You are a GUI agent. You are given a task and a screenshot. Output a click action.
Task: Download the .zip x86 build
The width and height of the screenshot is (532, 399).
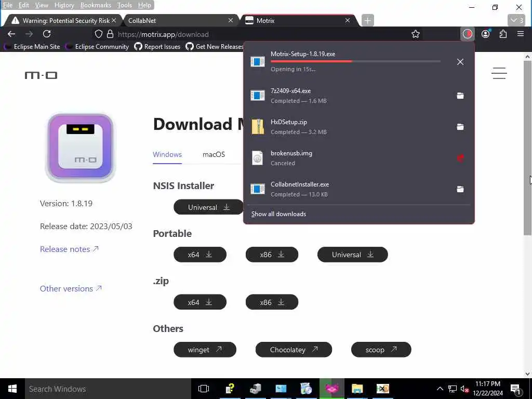click(x=272, y=302)
